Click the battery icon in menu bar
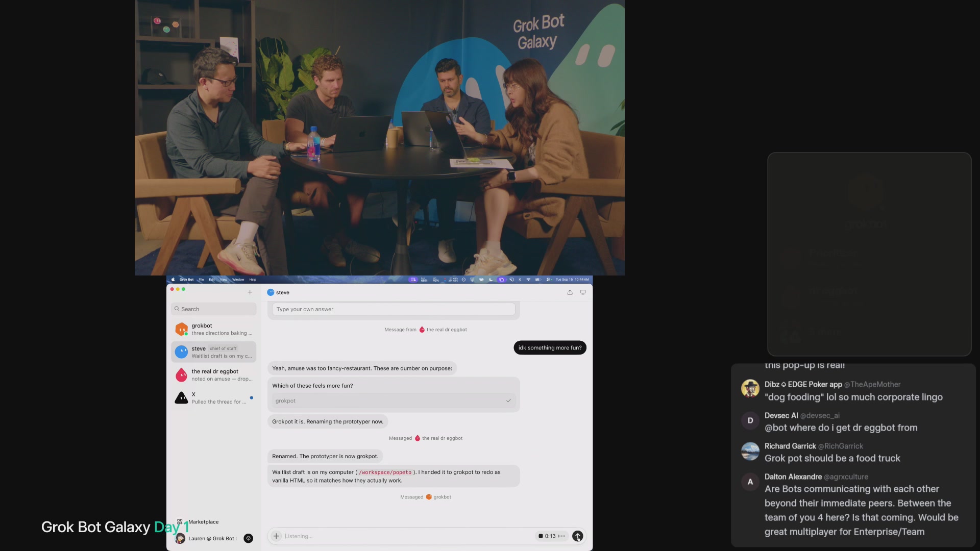Screen dimensions: 980x551 pos(537,280)
